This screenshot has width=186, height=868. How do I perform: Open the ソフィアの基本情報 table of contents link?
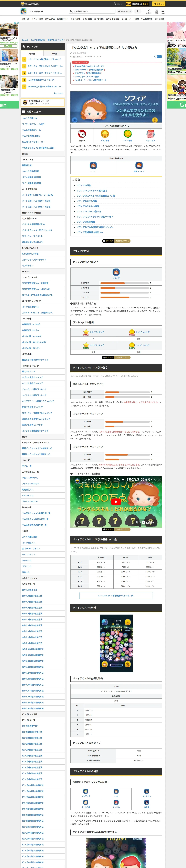[86, 222]
